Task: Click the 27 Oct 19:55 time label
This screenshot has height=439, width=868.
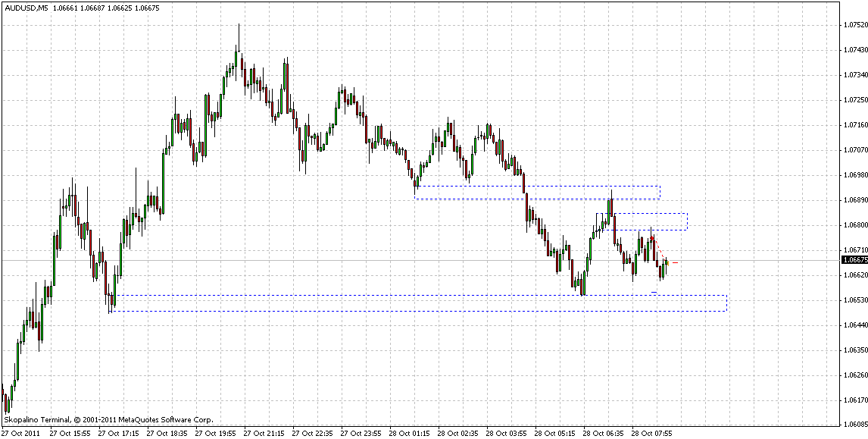Action: pos(214,432)
